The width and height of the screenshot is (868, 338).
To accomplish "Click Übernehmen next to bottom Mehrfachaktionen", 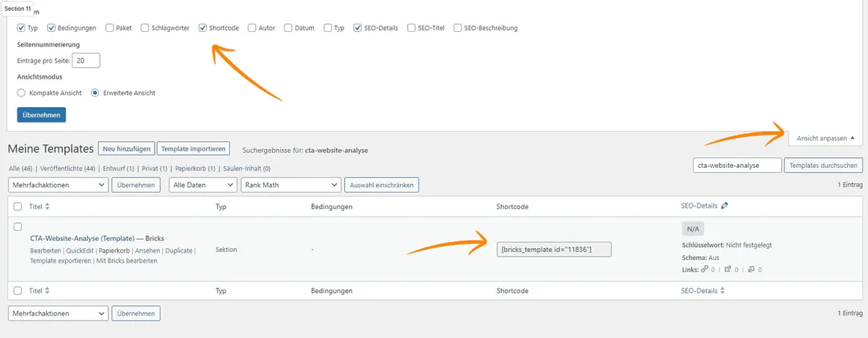I will 136,313.
